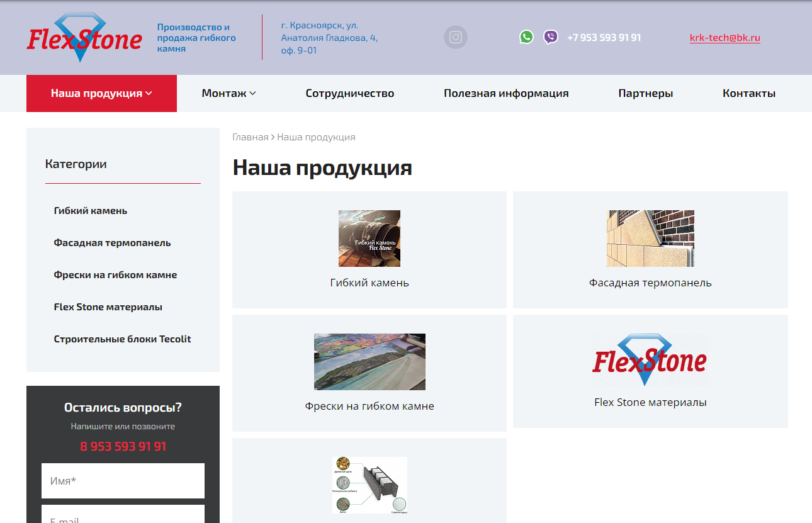Open WhatsApp chat via green icon
This screenshot has height=523, width=812.
tap(526, 37)
